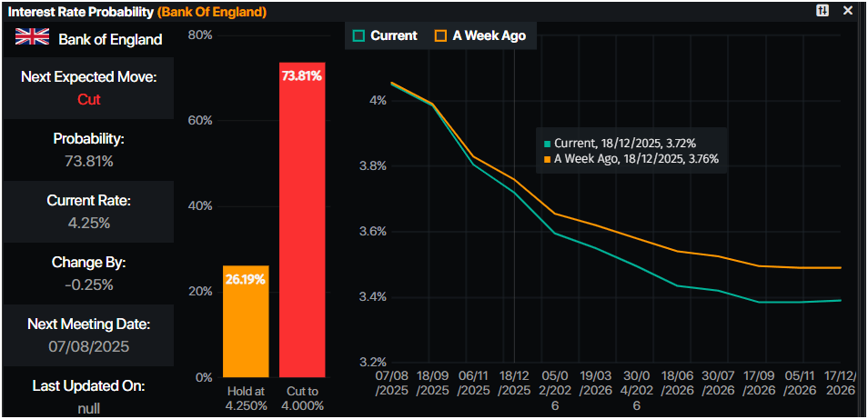Select the Next Expected Move row

[88, 88]
